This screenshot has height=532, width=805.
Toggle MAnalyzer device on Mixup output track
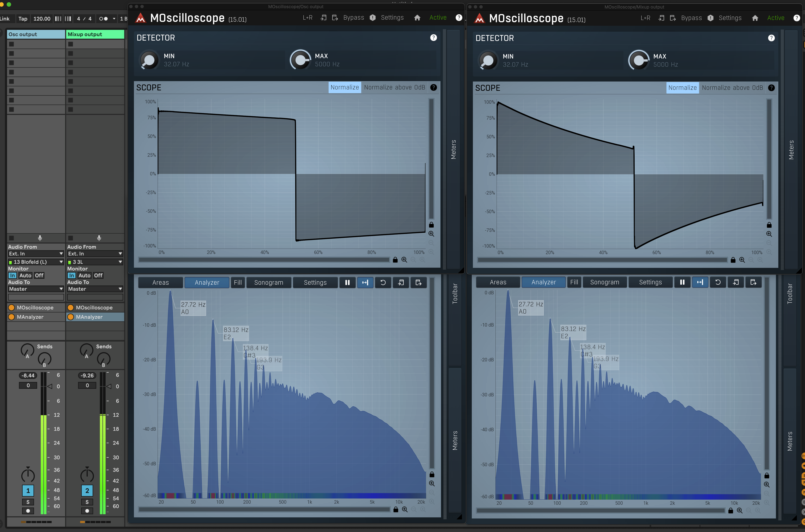(x=71, y=317)
